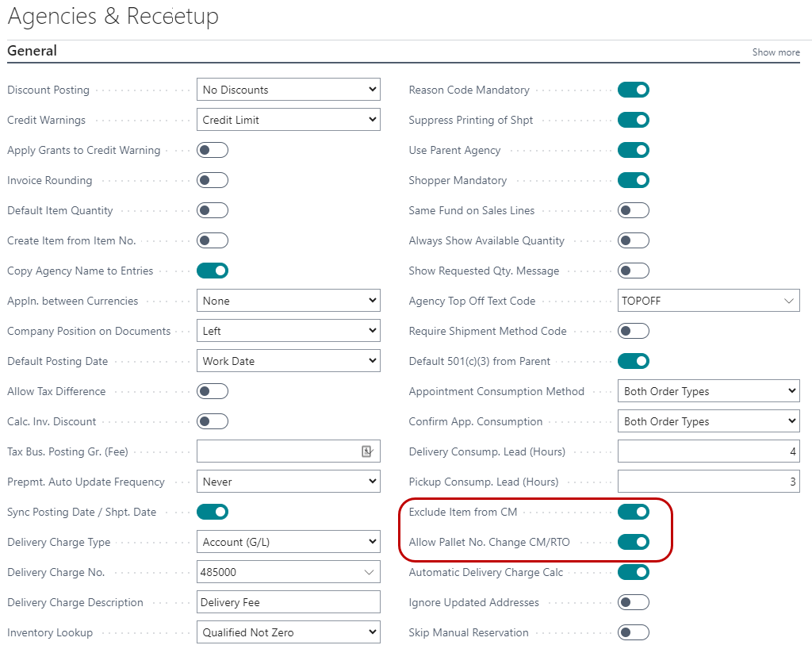This screenshot has width=812, height=649.
Task: Open lookup icon in Tax Bus. Posting Gr. field
Action: coord(367,451)
